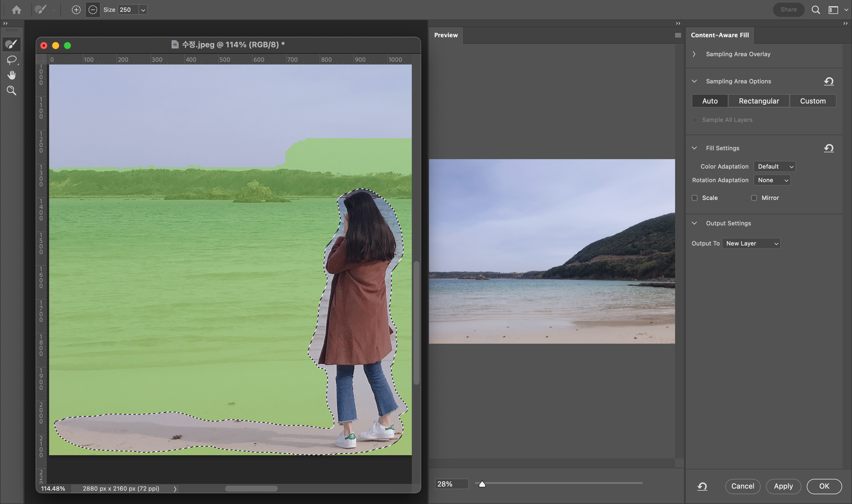Enable the Mirror checkbox
Viewport: 852px width, 504px height.
[754, 198]
